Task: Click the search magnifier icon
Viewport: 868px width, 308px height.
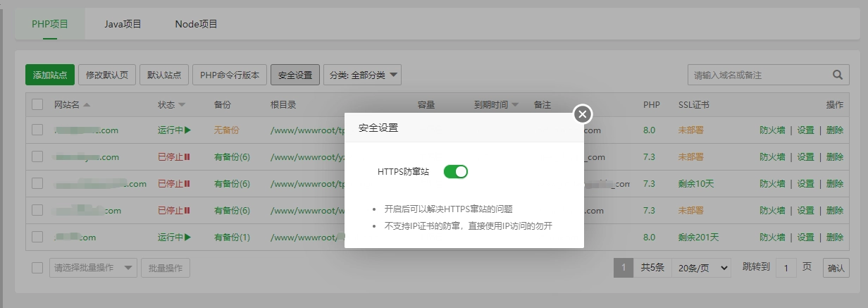Action: click(x=838, y=75)
